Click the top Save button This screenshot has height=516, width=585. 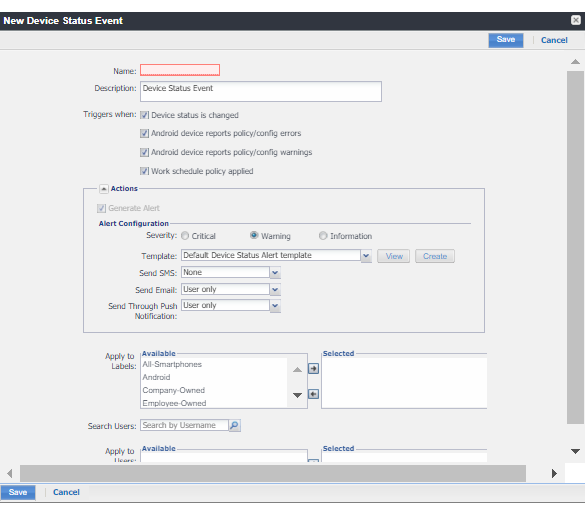pos(506,40)
